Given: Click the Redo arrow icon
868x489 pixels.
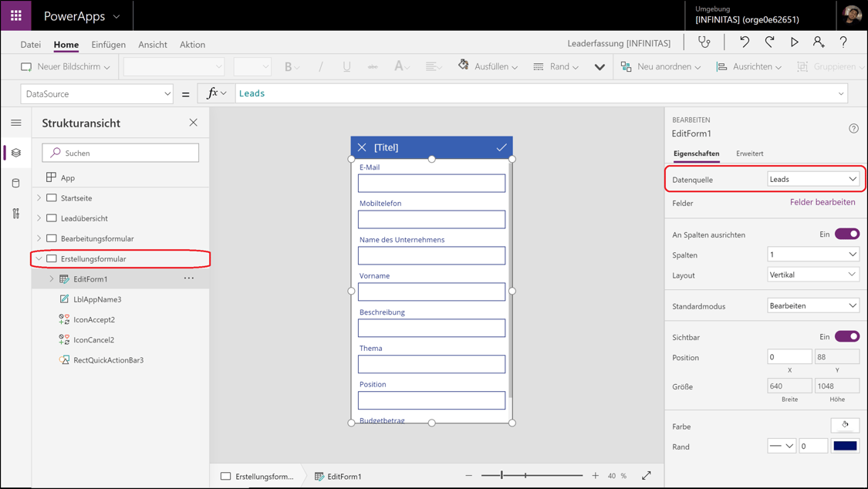Looking at the screenshot, I should [x=768, y=42].
